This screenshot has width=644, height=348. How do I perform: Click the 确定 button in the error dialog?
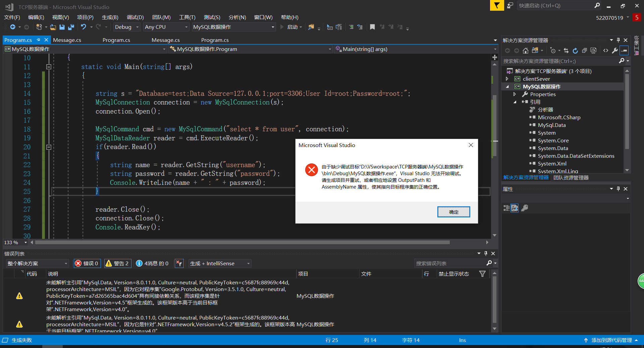click(453, 212)
